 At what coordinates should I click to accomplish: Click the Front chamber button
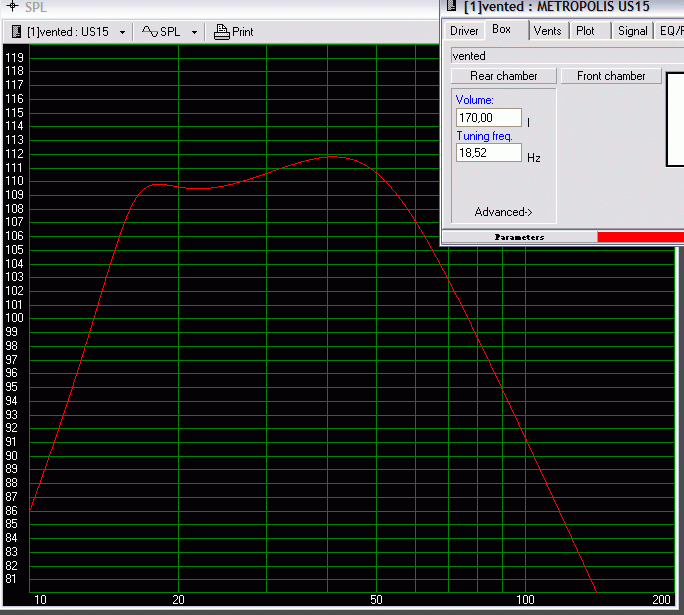click(610, 76)
